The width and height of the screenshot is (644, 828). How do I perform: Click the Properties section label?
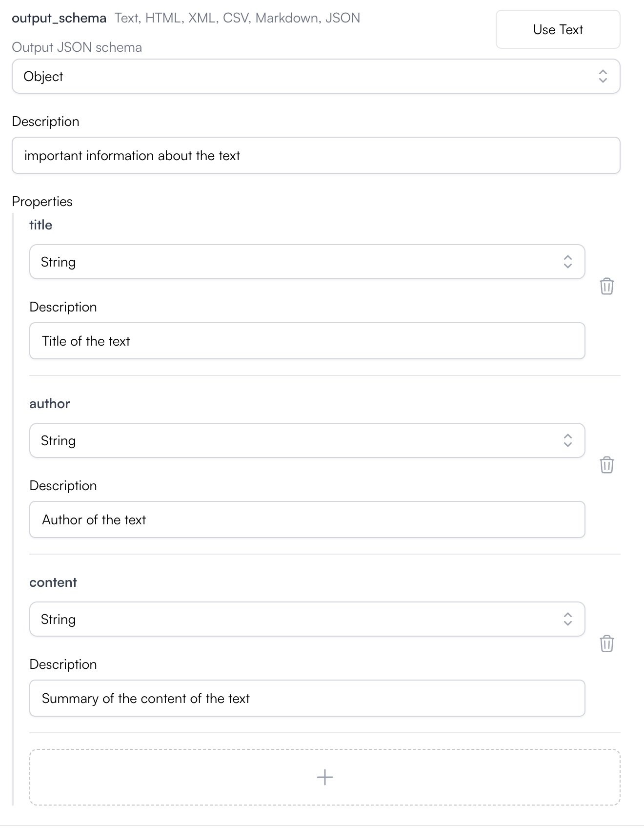click(42, 202)
